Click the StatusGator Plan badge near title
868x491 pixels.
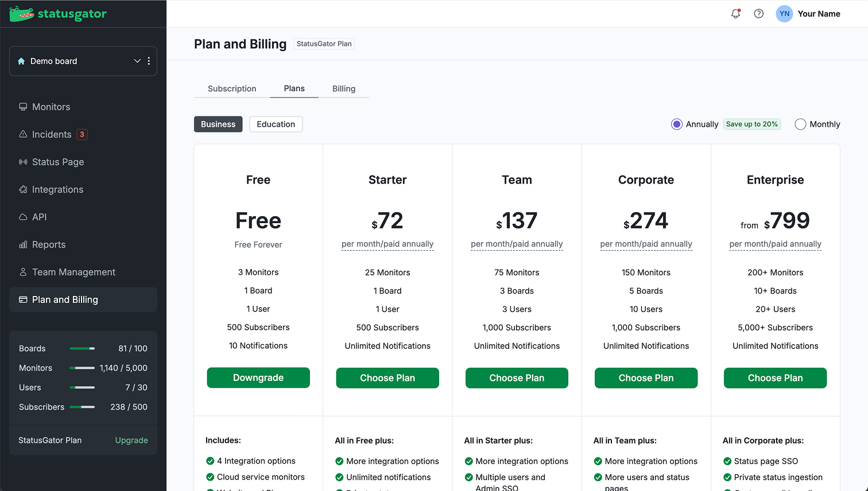324,44
